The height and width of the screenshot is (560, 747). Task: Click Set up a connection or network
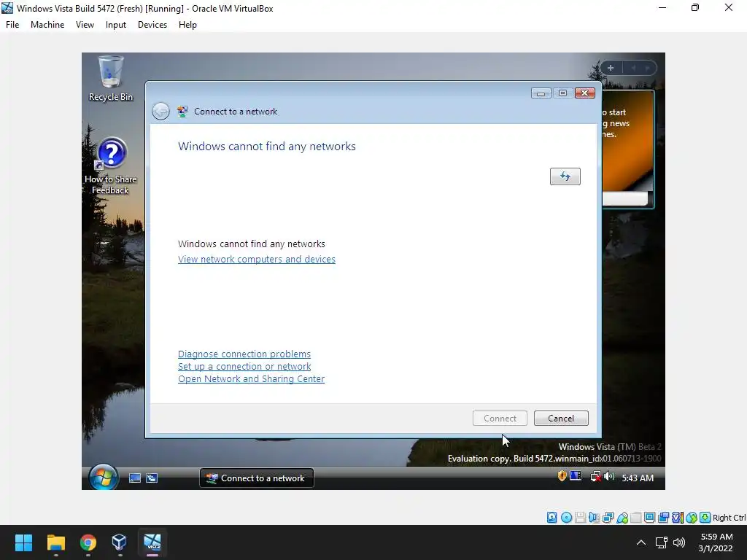[x=244, y=366]
